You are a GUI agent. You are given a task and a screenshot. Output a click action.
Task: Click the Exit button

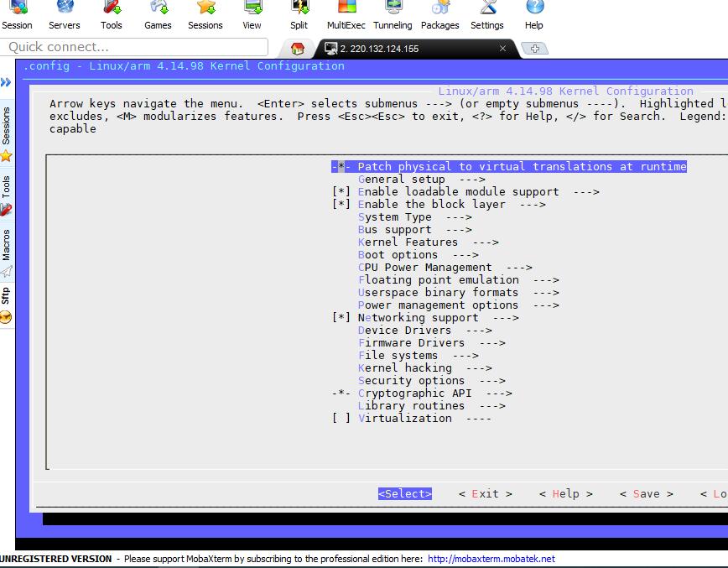[485, 493]
